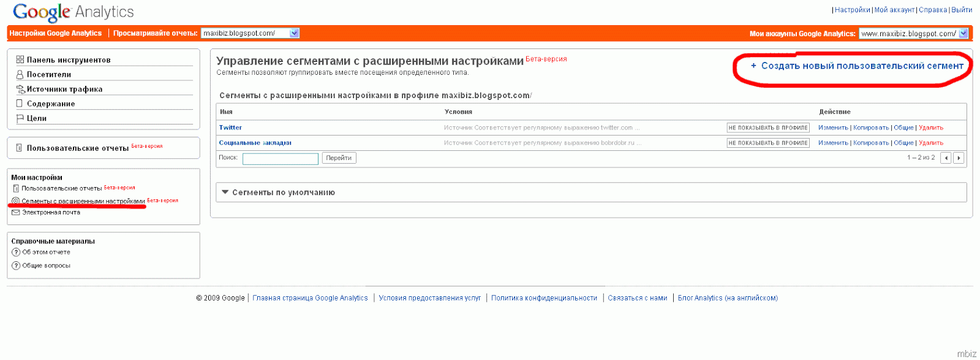This screenshot has width=980, height=360.
Task: Open the Электронная почта envelope icon
Action: [x=16, y=212]
